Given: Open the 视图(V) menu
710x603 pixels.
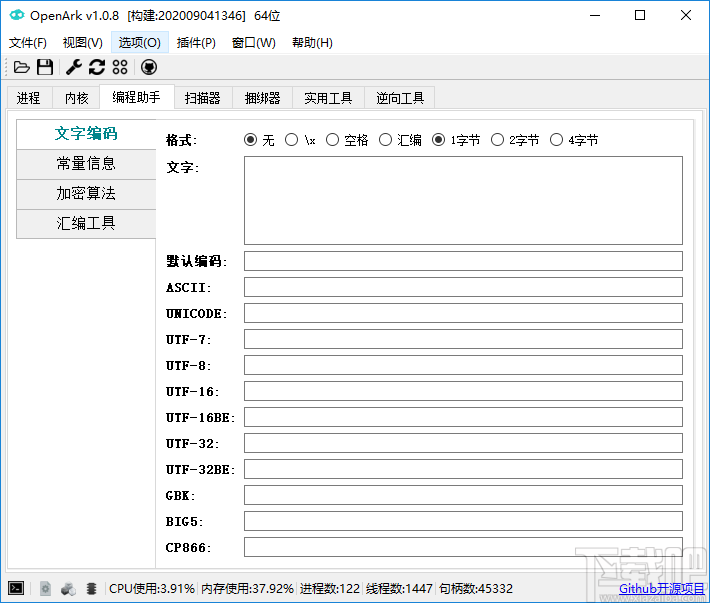Looking at the screenshot, I should coord(82,43).
